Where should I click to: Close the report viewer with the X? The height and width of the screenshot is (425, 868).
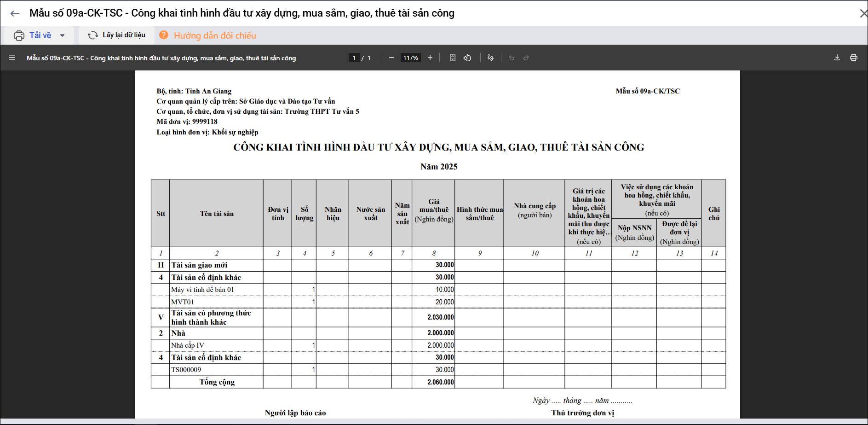(863, 13)
